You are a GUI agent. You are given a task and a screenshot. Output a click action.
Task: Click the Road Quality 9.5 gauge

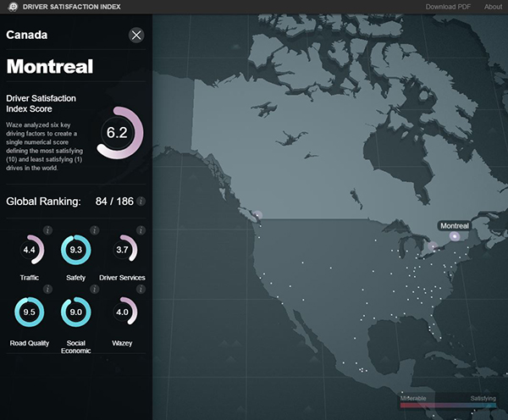point(30,312)
